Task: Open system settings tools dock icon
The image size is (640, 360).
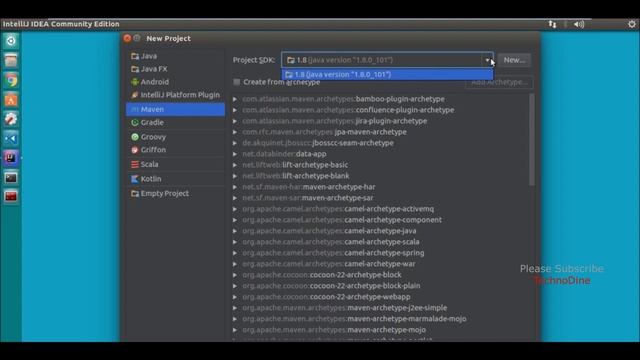Action: (11, 119)
